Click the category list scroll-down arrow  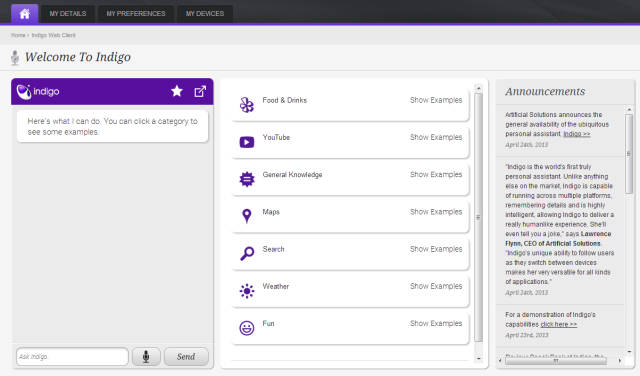click(479, 359)
